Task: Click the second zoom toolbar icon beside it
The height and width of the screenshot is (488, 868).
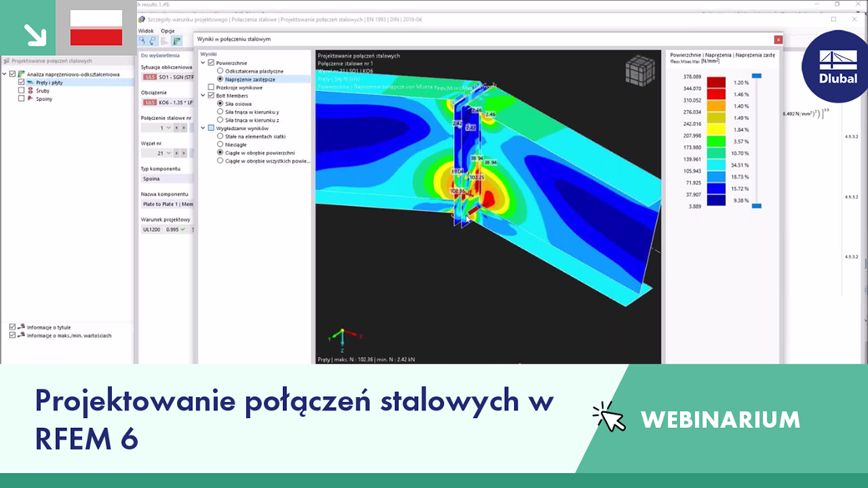Action: click(154, 41)
